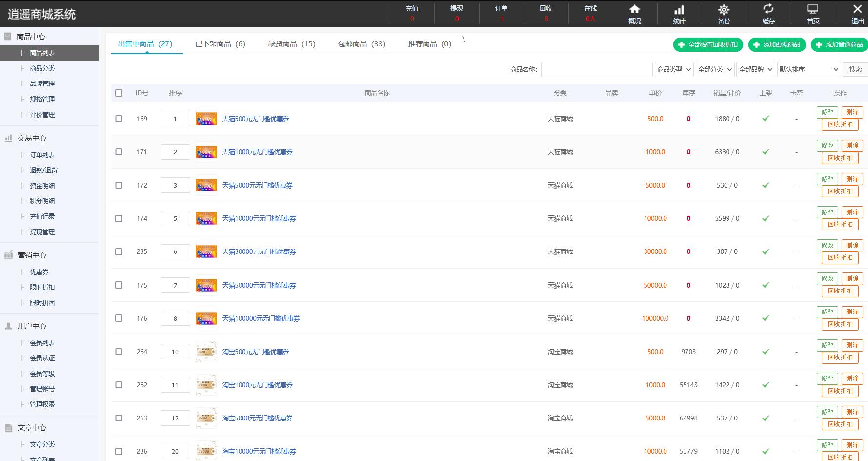Open the 概况 home icon
The width and height of the screenshot is (868, 461).
[x=634, y=9]
